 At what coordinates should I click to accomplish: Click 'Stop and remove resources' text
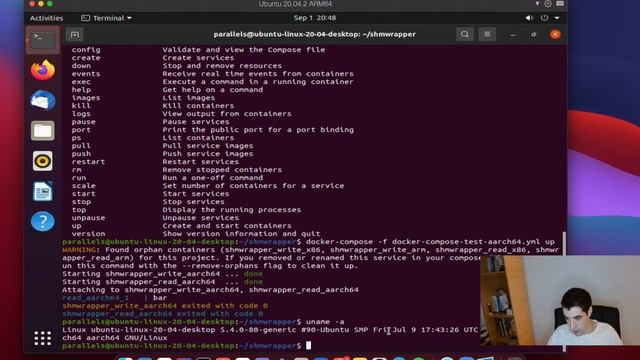tap(222, 66)
